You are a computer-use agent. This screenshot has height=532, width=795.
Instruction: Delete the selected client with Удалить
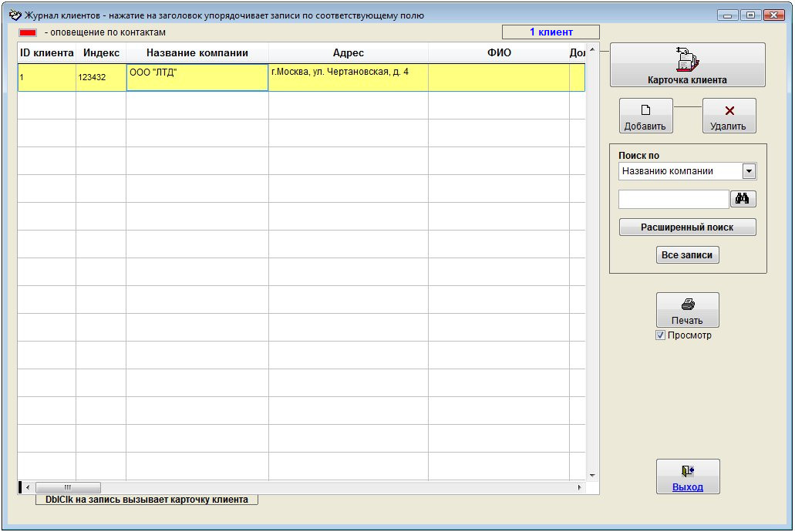coord(729,116)
